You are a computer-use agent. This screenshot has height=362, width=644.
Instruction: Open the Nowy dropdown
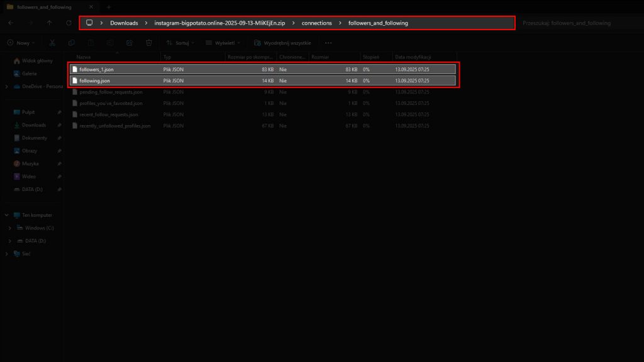pos(21,43)
